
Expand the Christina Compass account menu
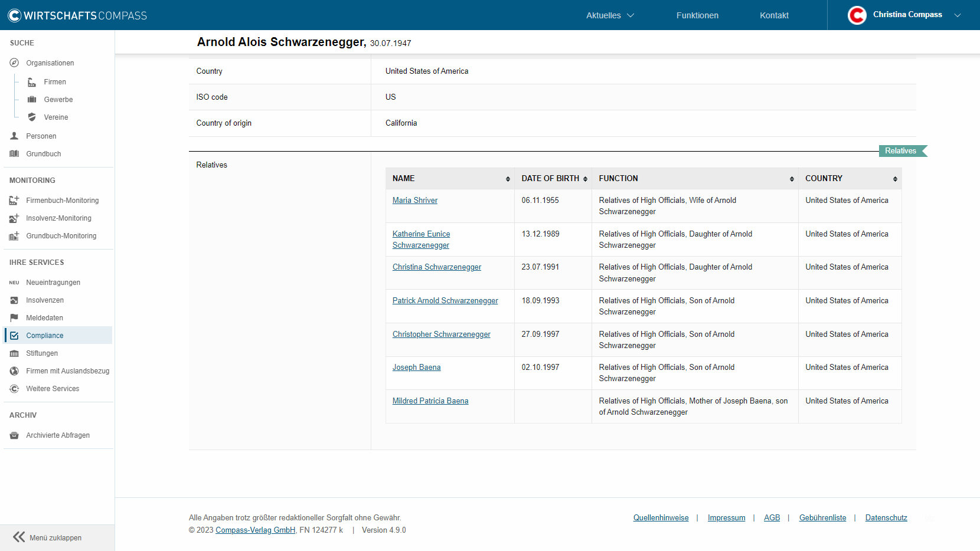coord(907,15)
